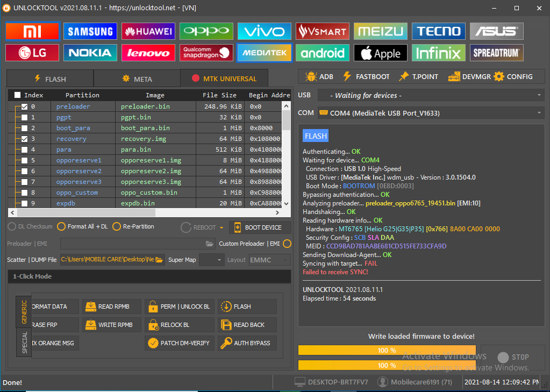The image size is (550, 392).
Task: Click the STOP button
Action: pos(512,357)
